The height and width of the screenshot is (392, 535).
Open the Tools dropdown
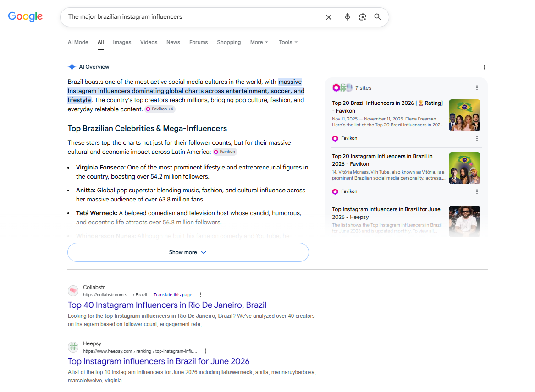click(288, 42)
